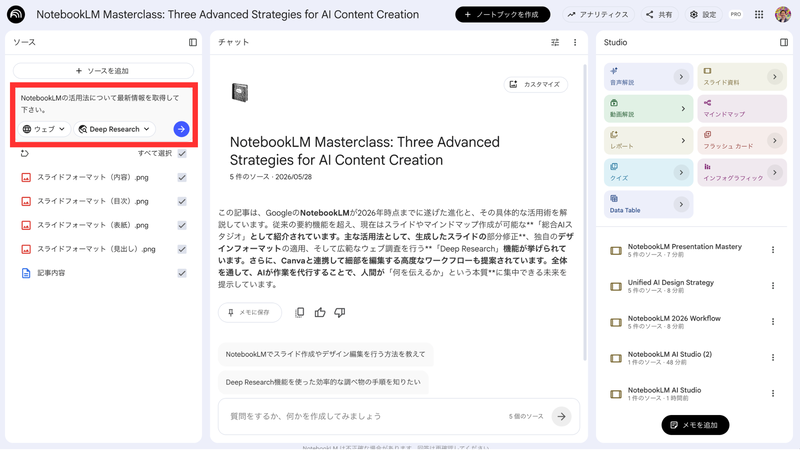Send chat message with the arrow button
This screenshot has height=450, width=800.
tap(561, 416)
